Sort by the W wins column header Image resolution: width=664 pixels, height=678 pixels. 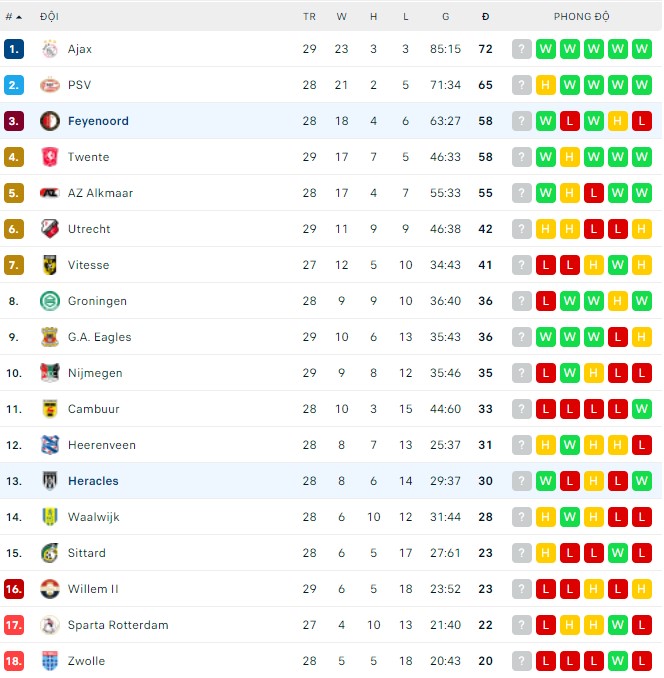click(x=341, y=17)
